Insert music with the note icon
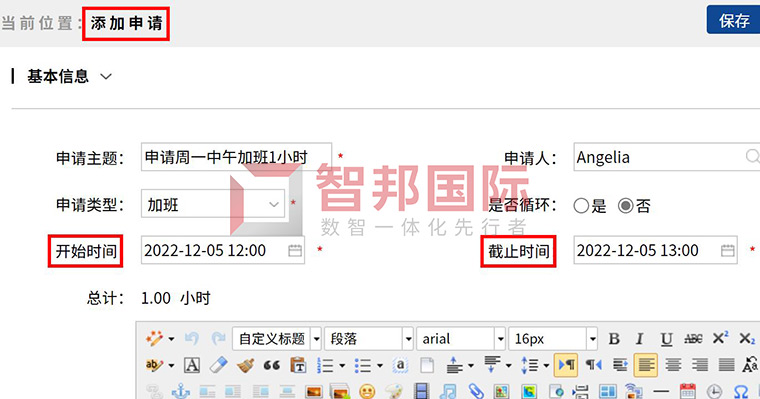760x399 pixels. (x=448, y=391)
